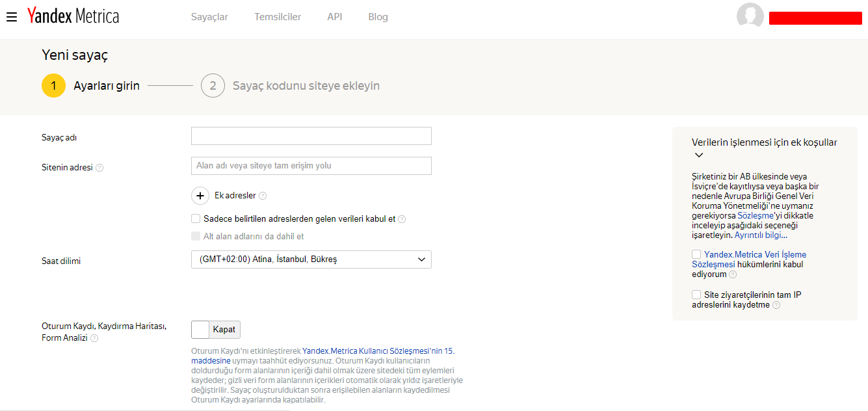Viewport: 868px width, 411px height.
Task: Open 'Yandex.Metrica Veri İşleme Sözleşmesi' link
Action: [749, 259]
